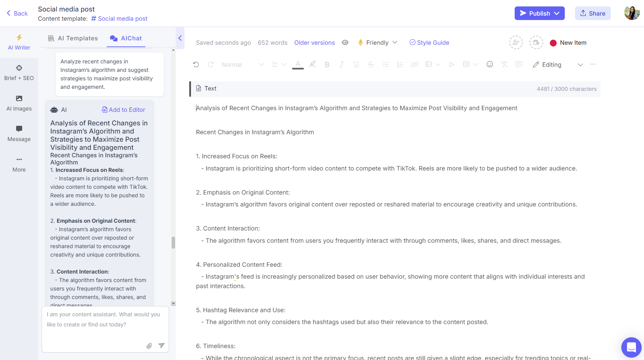Insert a table
The image size is (644, 360).
point(466,64)
